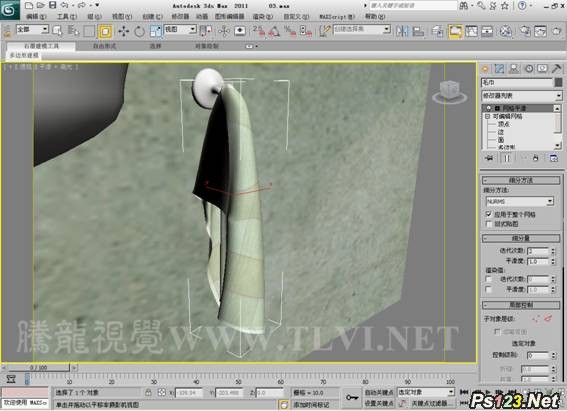567x411 pixels.
Task: Toggle the Angle Snap icon
Action: tap(274, 31)
